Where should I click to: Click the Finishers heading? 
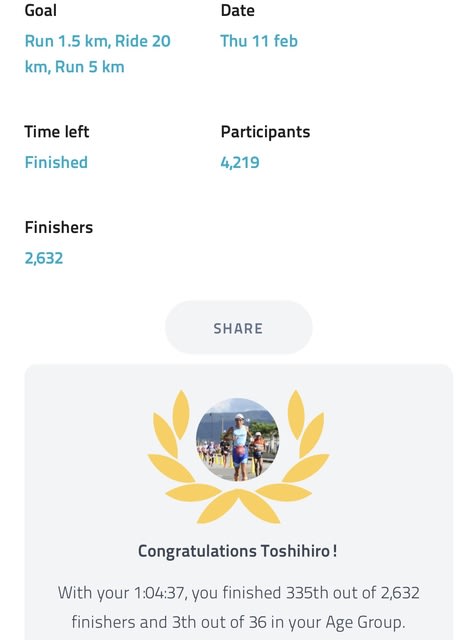(x=59, y=227)
